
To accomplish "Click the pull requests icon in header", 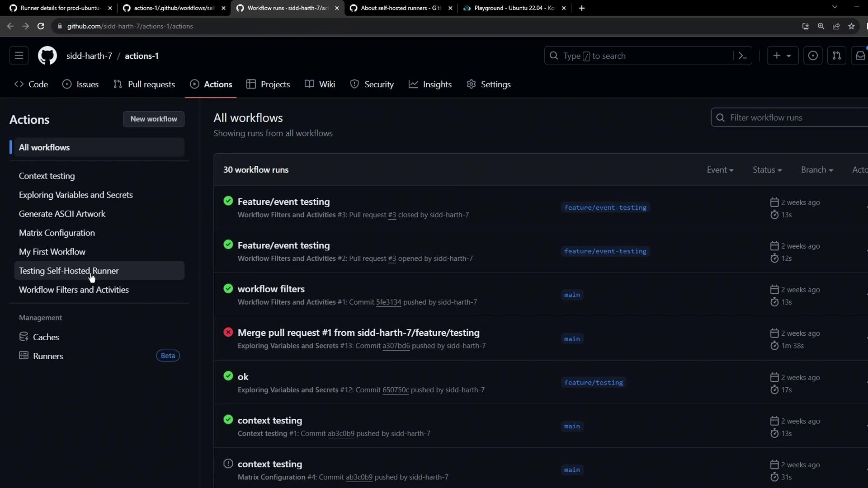I will [836, 56].
